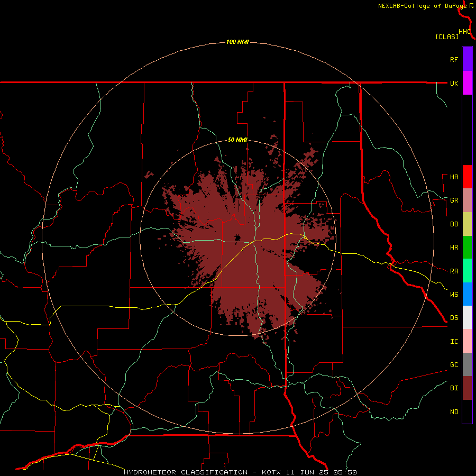Click the RF legend label
Viewport: 476px width, 476px height.
(454, 59)
